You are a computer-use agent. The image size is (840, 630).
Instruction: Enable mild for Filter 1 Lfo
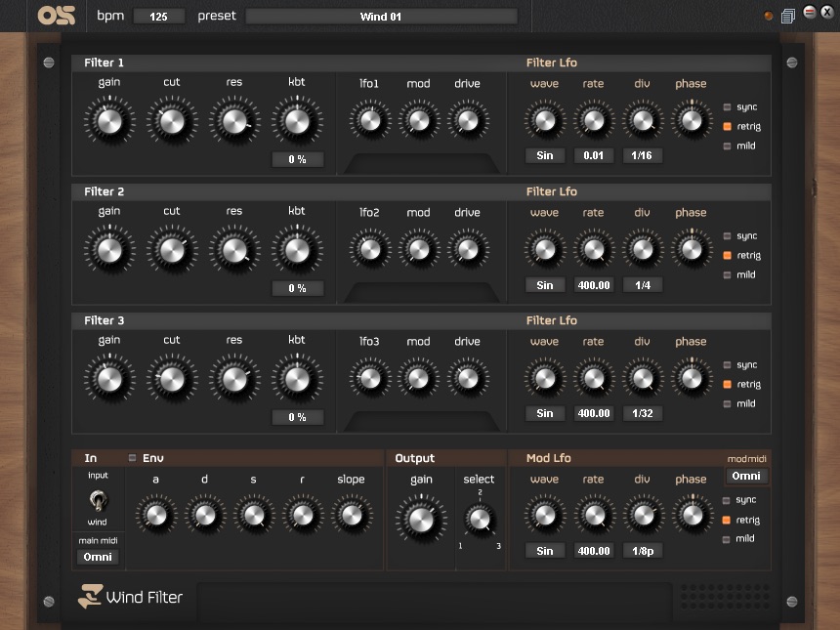point(727,146)
